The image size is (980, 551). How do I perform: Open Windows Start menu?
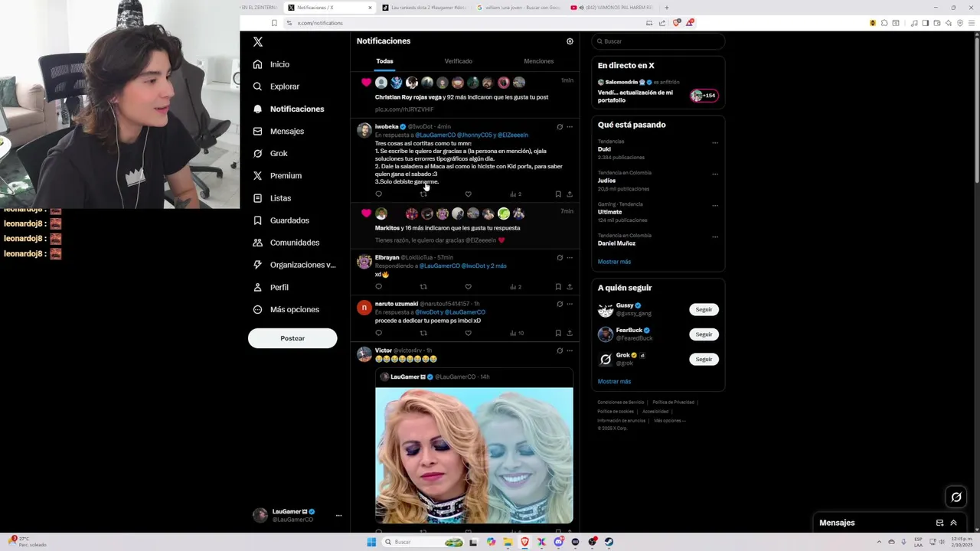[x=371, y=542]
